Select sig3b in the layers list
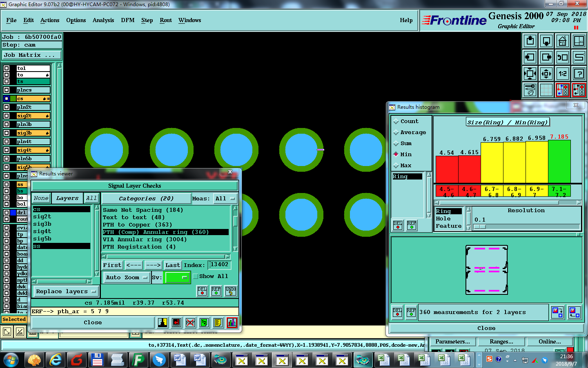Screen dimensions: 588x368 [x=42, y=224]
